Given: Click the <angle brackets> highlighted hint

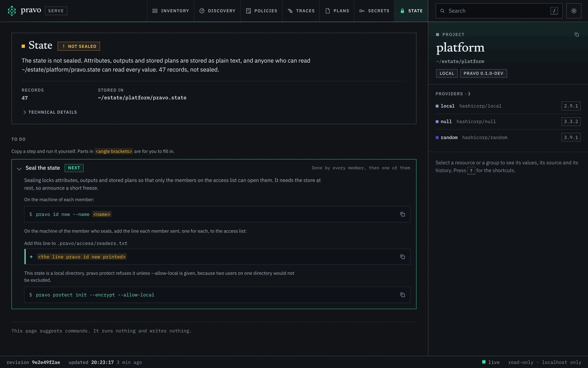Looking at the screenshot, I should point(114,151).
